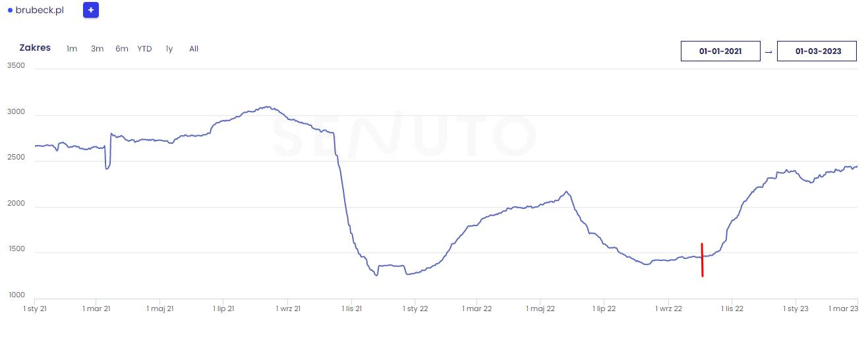
Task: Click the '1 maj 22' axis label
Action: (542, 309)
